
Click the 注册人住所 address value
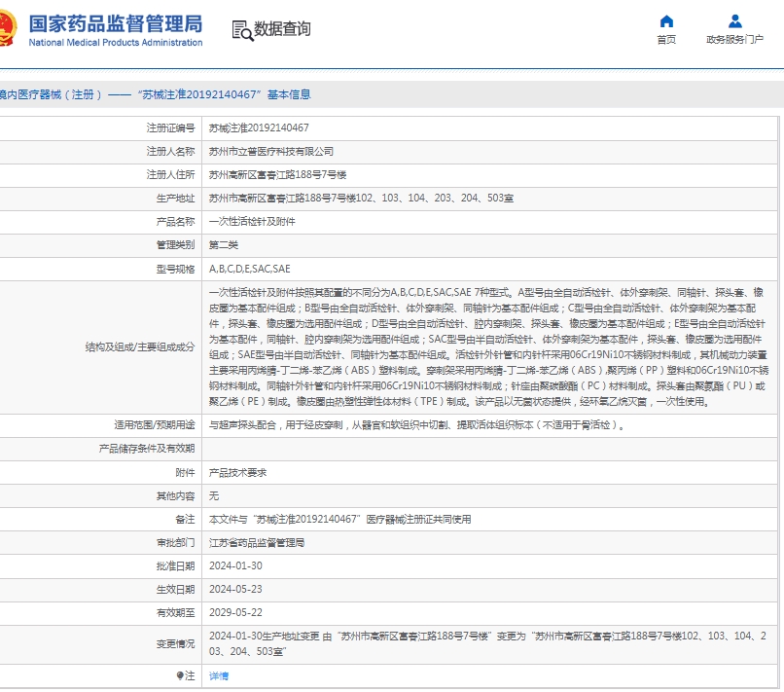click(x=277, y=175)
